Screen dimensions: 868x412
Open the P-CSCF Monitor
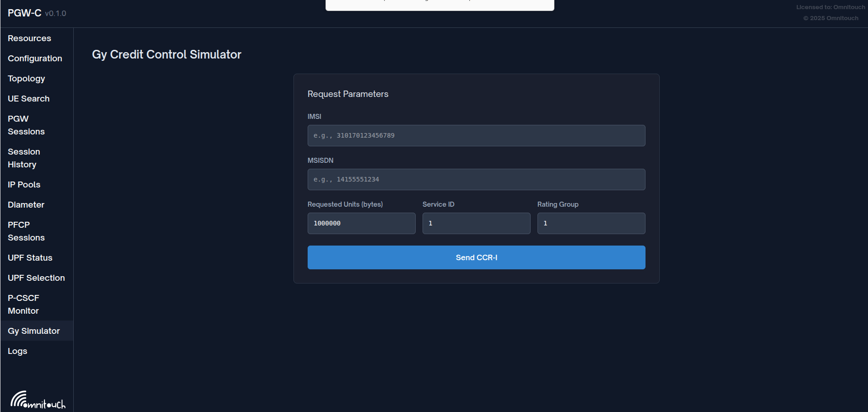tap(23, 305)
